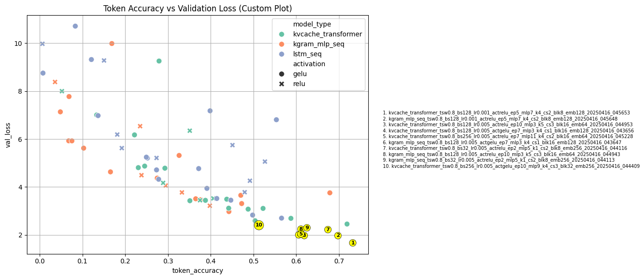Click the yellow marker numbered 2

tap(338, 235)
